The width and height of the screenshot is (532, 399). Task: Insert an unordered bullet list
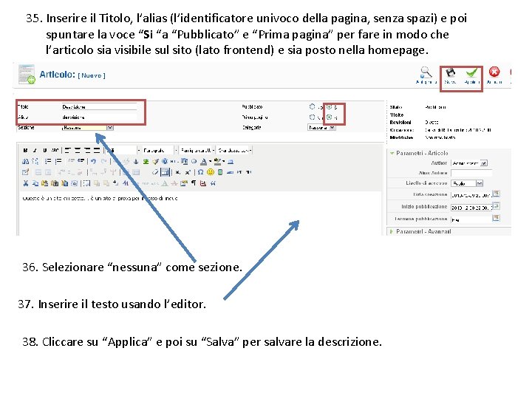[48, 162]
